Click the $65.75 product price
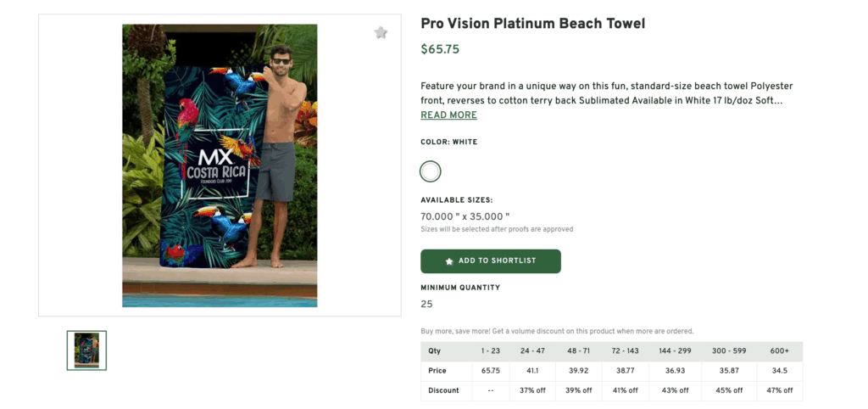 (x=440, y=49)
